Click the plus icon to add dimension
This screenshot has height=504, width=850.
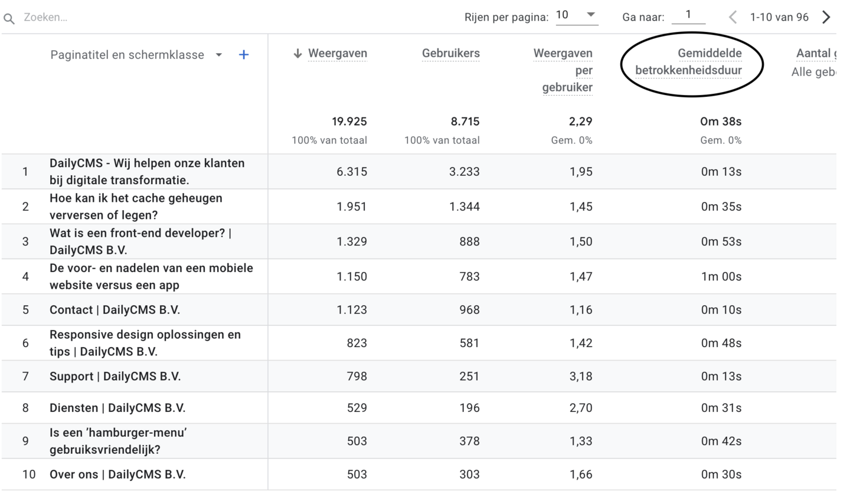tap(244, 55)
